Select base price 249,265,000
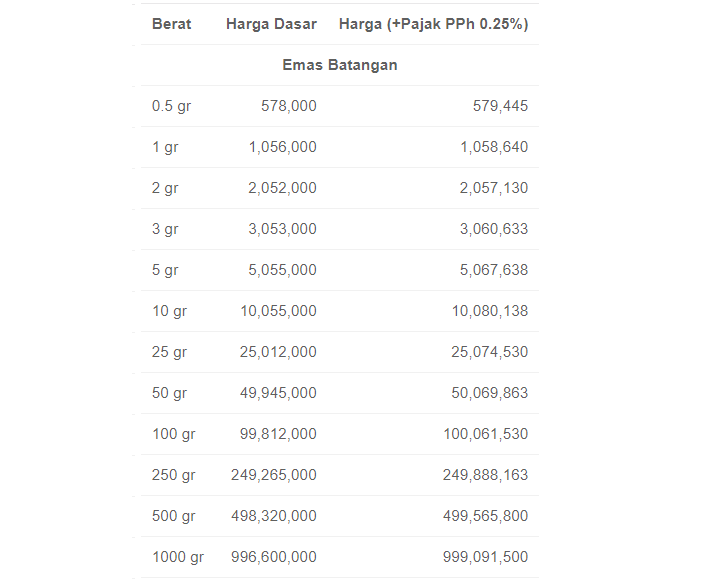 [274, 475]
